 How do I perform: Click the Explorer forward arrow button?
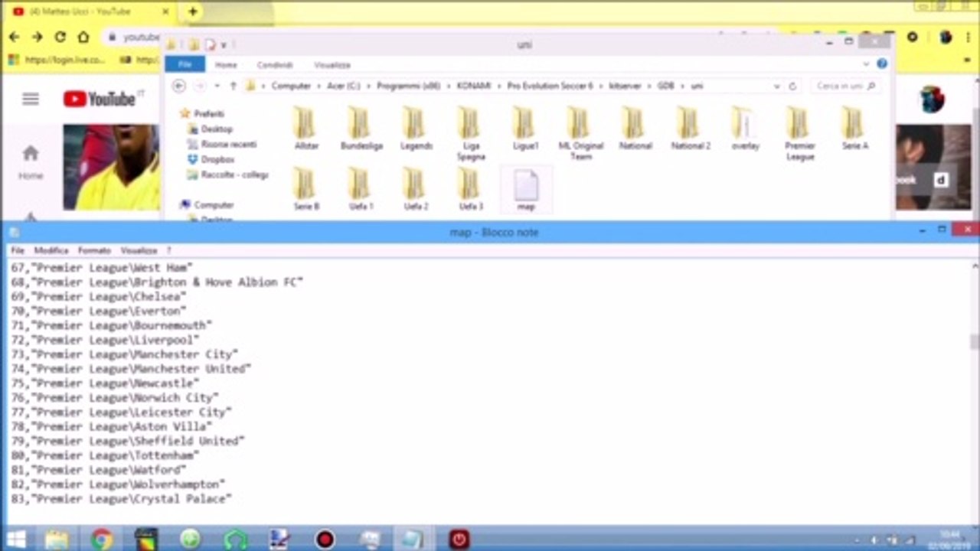click(x=200, y=86)
